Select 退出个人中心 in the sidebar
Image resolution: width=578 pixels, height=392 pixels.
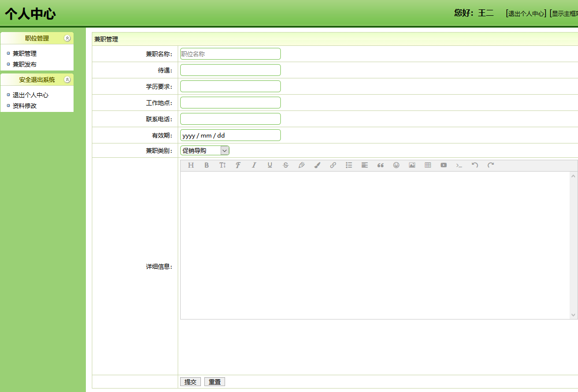[30, 95]
